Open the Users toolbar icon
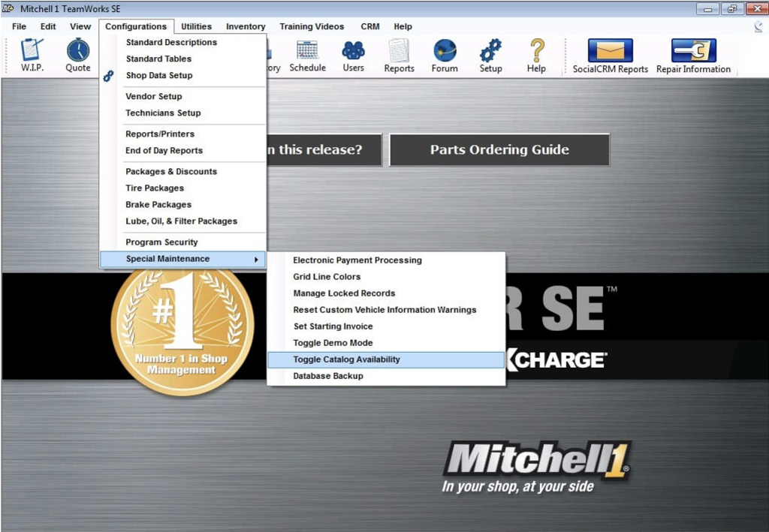 [x=353, y=56]
